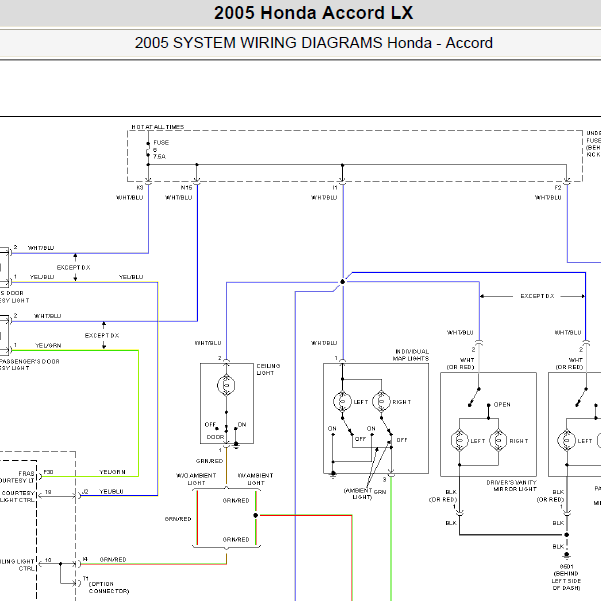601x601 pixels.
Task: Click connector label I1
Action: [x=335, y=187]
